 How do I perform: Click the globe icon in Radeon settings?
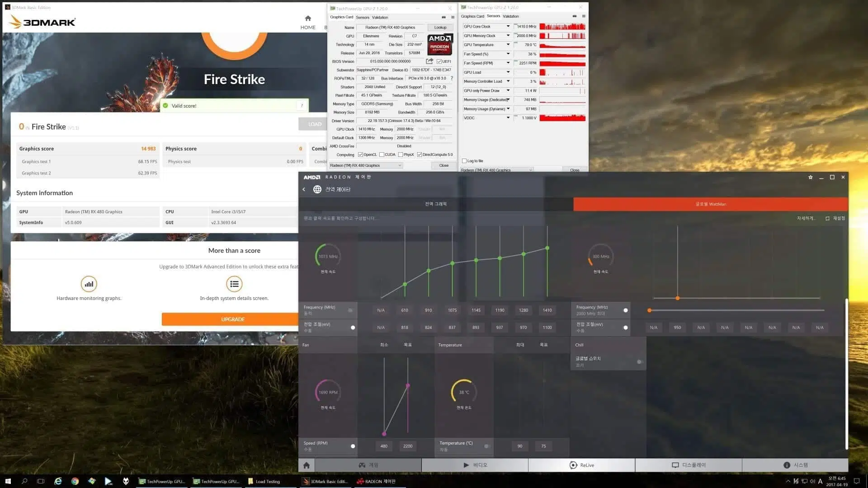click(x=317, y=189)
